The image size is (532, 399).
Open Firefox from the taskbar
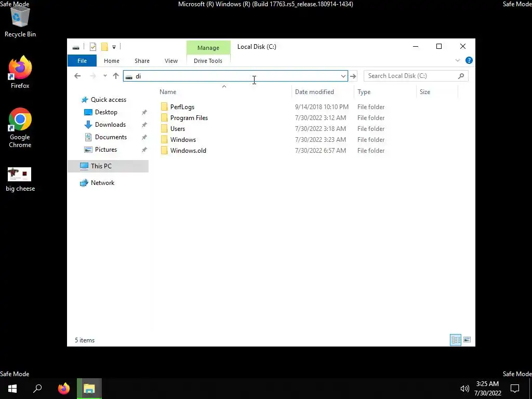click(x=63, y=389)
